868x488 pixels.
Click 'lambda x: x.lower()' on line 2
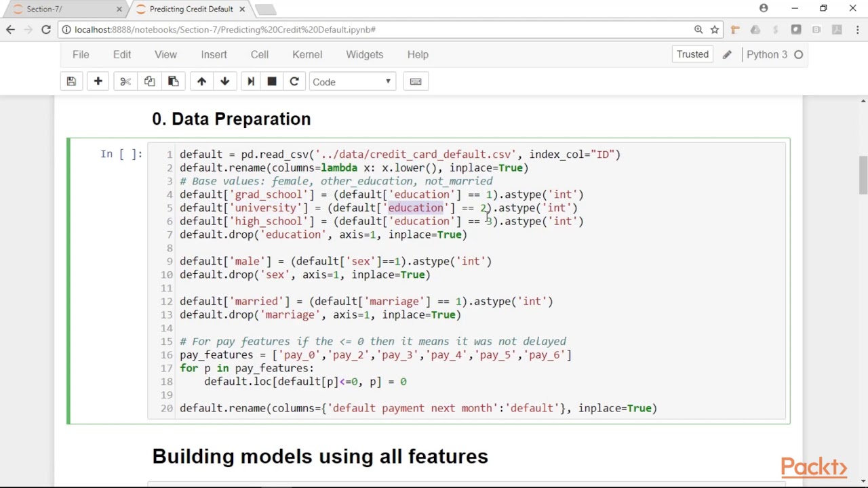[x=378, y=168]
